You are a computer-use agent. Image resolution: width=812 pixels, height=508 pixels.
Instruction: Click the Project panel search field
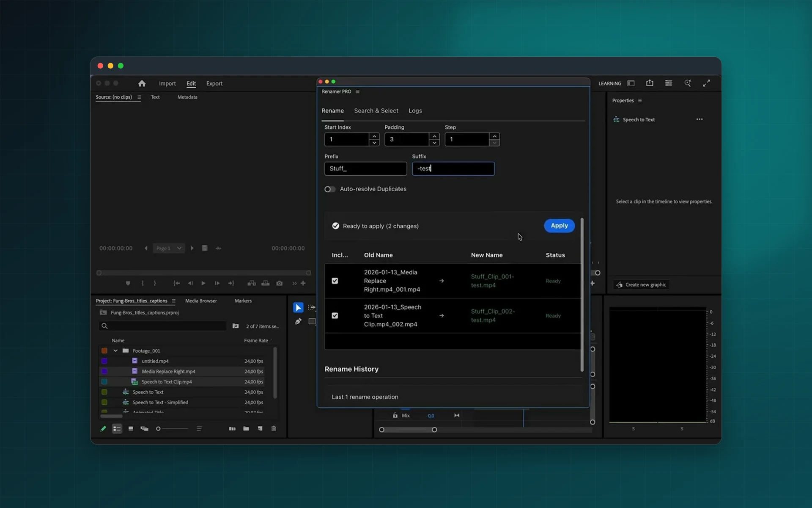click(162, 326)
